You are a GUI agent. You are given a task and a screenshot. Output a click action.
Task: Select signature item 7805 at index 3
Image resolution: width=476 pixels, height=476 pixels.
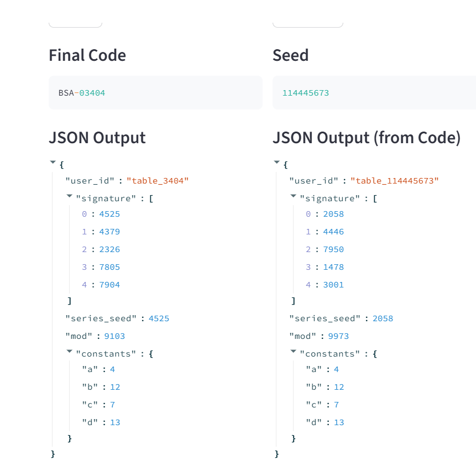tap(109, 267)
